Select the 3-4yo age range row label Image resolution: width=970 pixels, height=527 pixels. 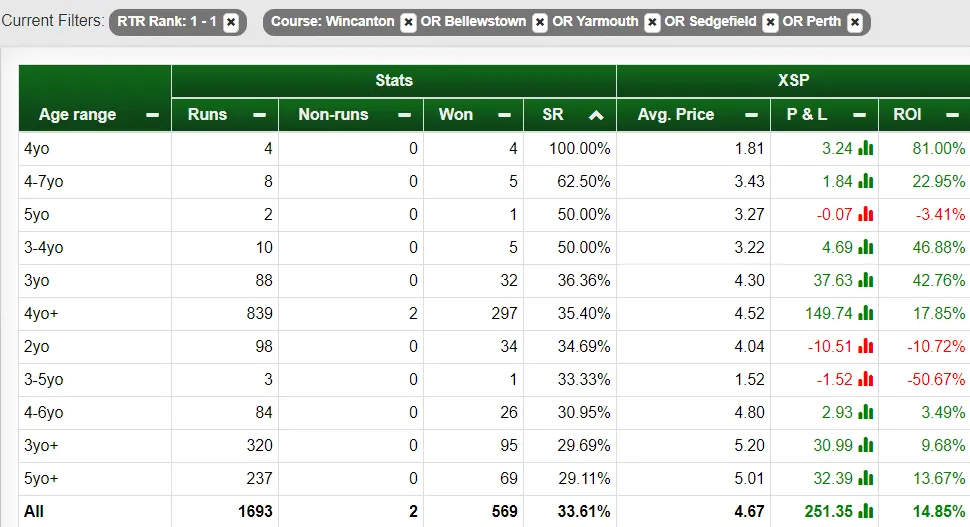(x=44, y=247)
